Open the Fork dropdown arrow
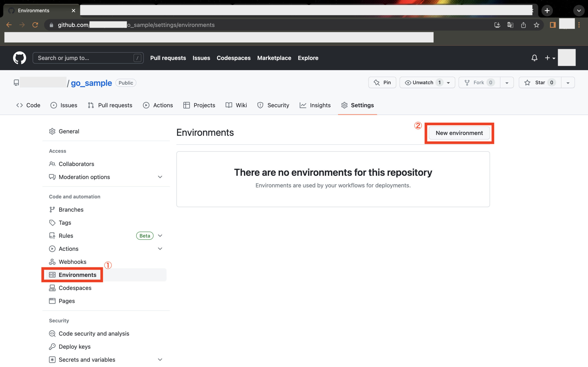 click(x=507, y=83)
